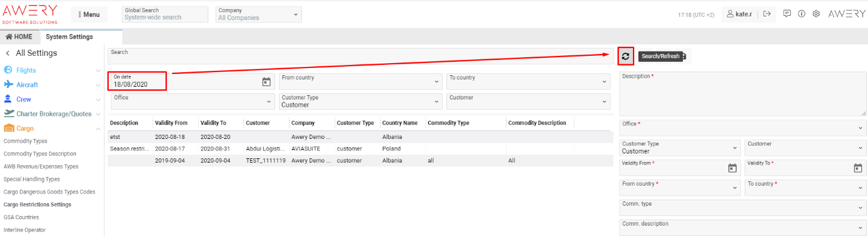
Task: Click the info icon in header
Action: pyautogui.click(x=802, y=13)
